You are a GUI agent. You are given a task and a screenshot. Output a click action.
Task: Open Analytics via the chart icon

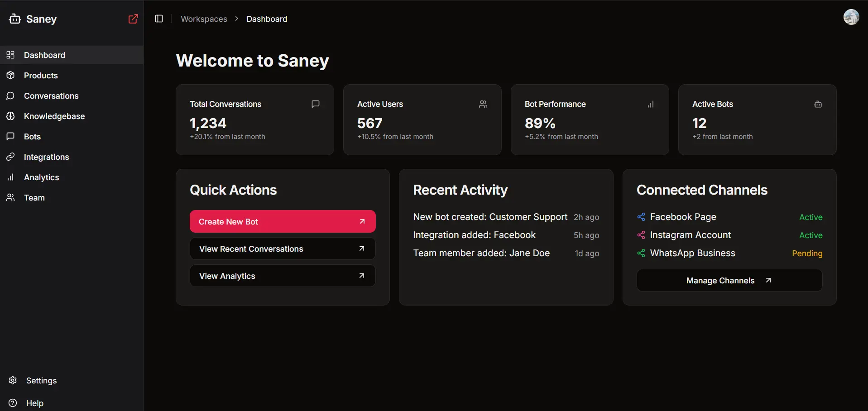coord(11,177)
